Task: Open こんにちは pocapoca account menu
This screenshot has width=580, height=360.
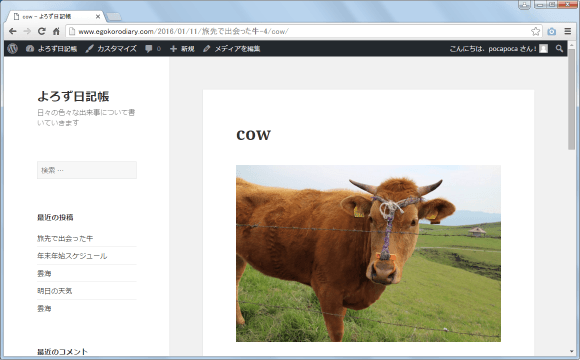Action: click(x=493, y=48)
